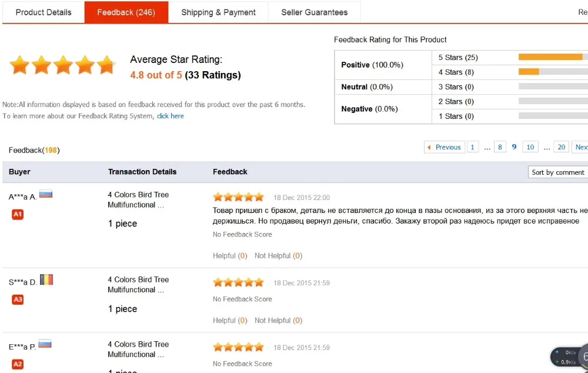588x373 pixels.
Task: Click the 5 Stars rating bar
Action: [x=553, y=57]
